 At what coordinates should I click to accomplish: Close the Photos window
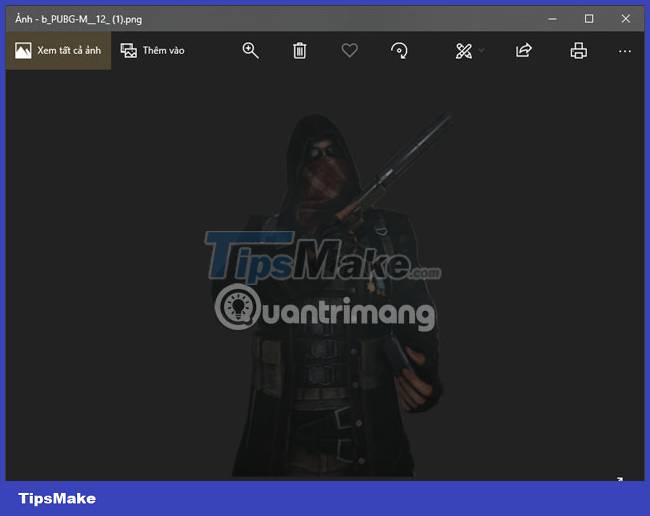[x=626, y=19]
